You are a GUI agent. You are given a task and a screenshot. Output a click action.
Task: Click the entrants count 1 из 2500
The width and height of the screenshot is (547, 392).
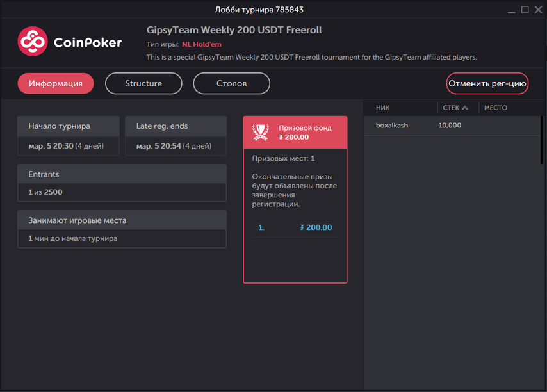pyautogui.click(x=45, y=192)
